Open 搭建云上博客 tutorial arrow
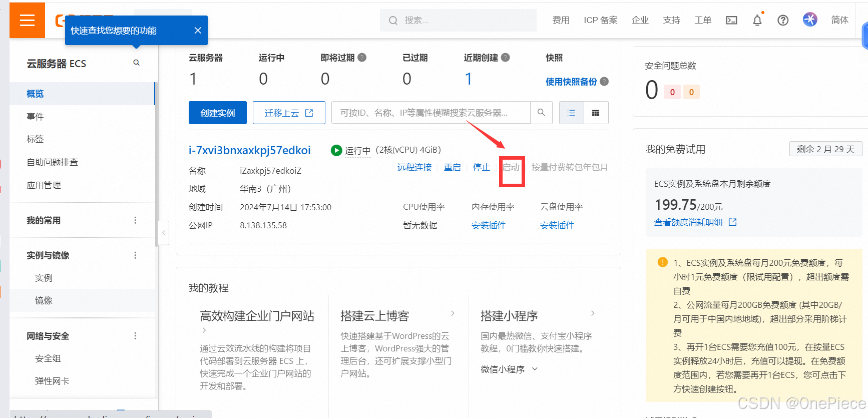This screenshot has height=418, width=868. coord(453,313)
